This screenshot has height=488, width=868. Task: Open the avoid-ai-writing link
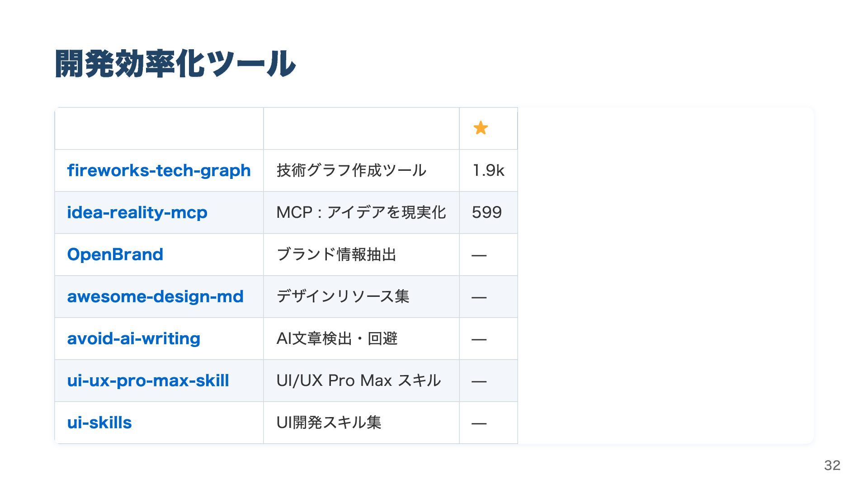133,338
